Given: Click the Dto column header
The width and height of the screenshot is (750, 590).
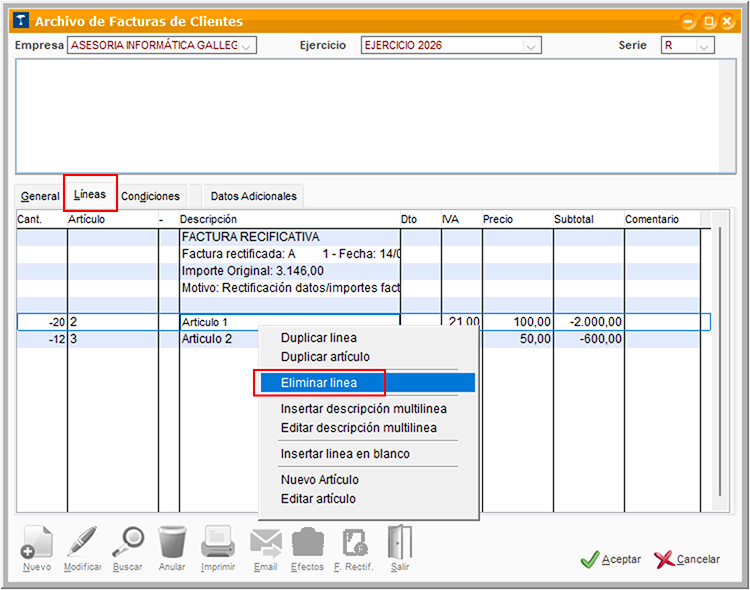Looking at the screenshot, I should click(421, 219).
